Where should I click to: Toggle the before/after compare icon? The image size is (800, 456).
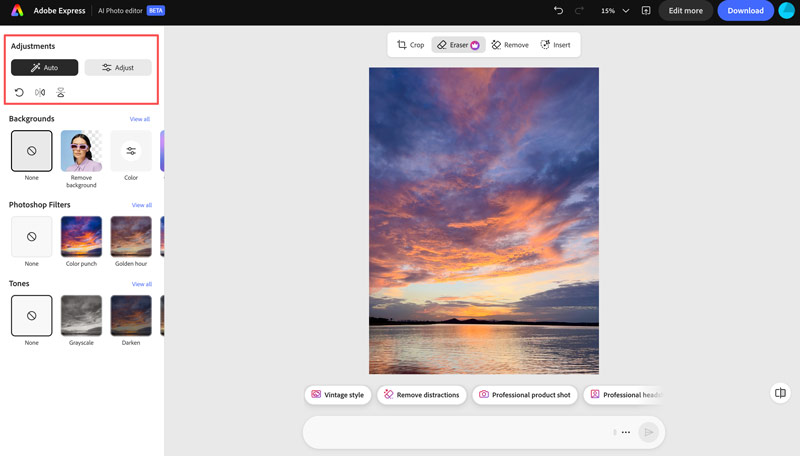click(x=780, y=393)
